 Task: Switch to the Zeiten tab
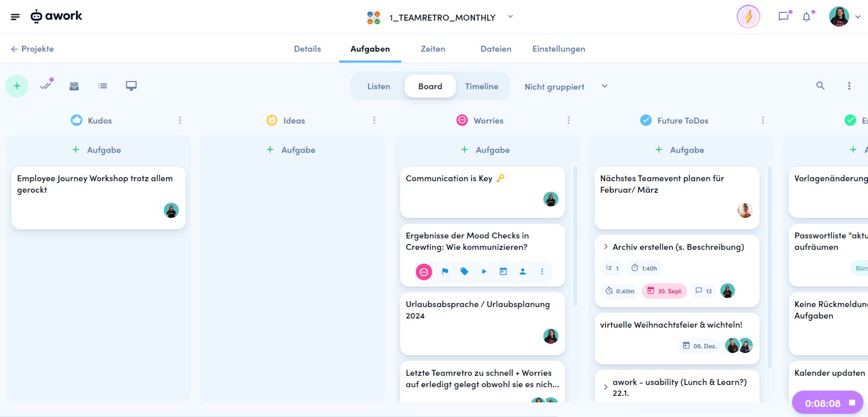click(x=433, y=49)
